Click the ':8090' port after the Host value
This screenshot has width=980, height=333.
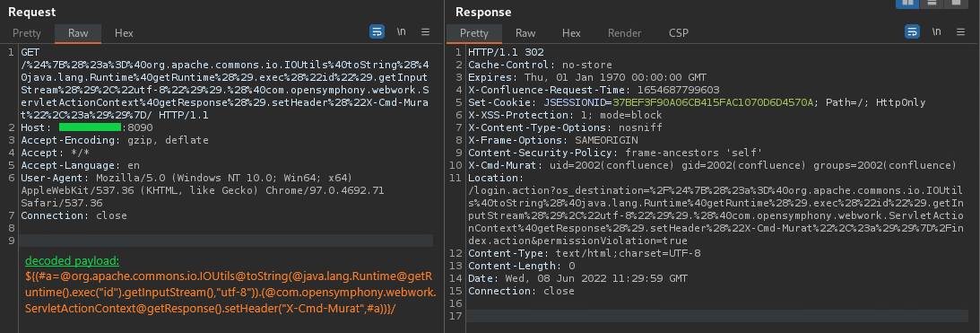click(x=137, y=127)
